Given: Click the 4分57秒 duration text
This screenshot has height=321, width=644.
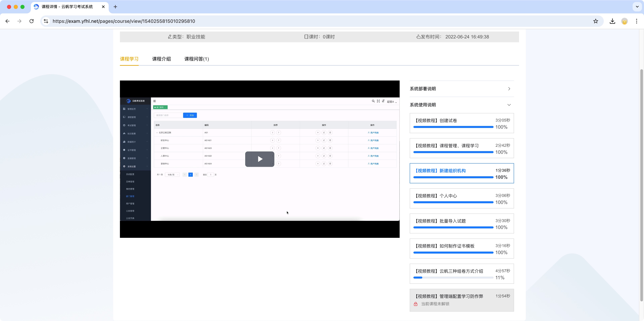Looking at the screenshot, I should pyautogui.click(x=502, y=271).
